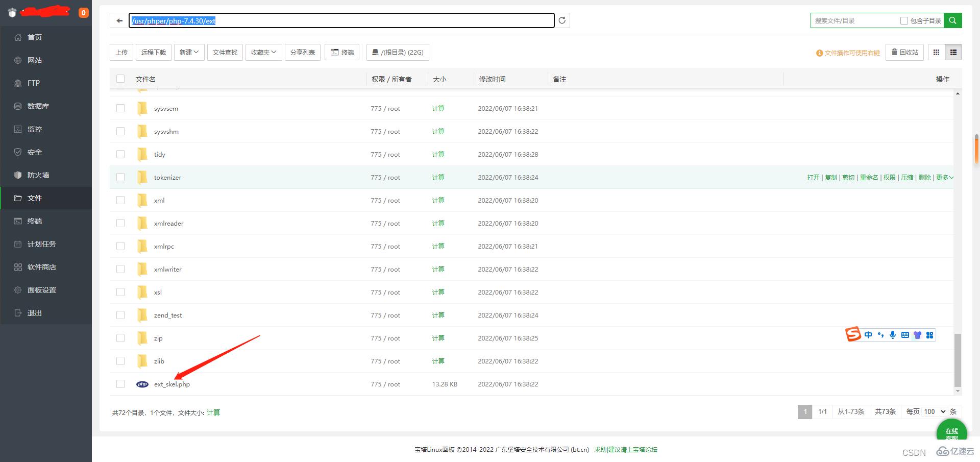Click the IME skin shirt icon
This screenshot has height=462, width=980.
[x=917, y=335]
